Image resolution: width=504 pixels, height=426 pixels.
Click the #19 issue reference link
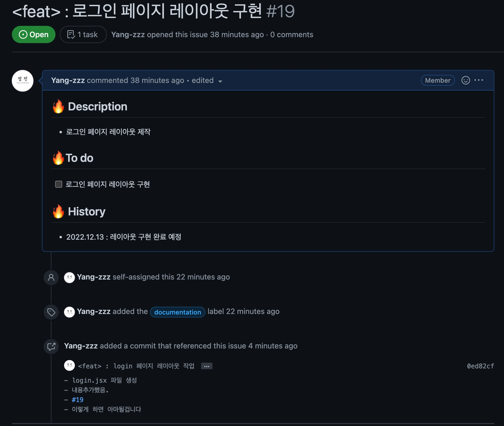coord(78,400)
